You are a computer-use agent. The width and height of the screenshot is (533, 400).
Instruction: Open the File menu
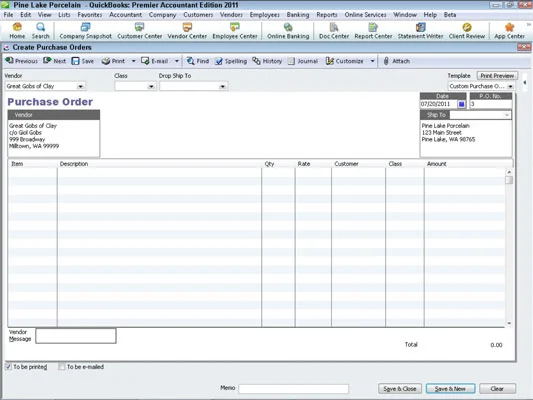8,15
